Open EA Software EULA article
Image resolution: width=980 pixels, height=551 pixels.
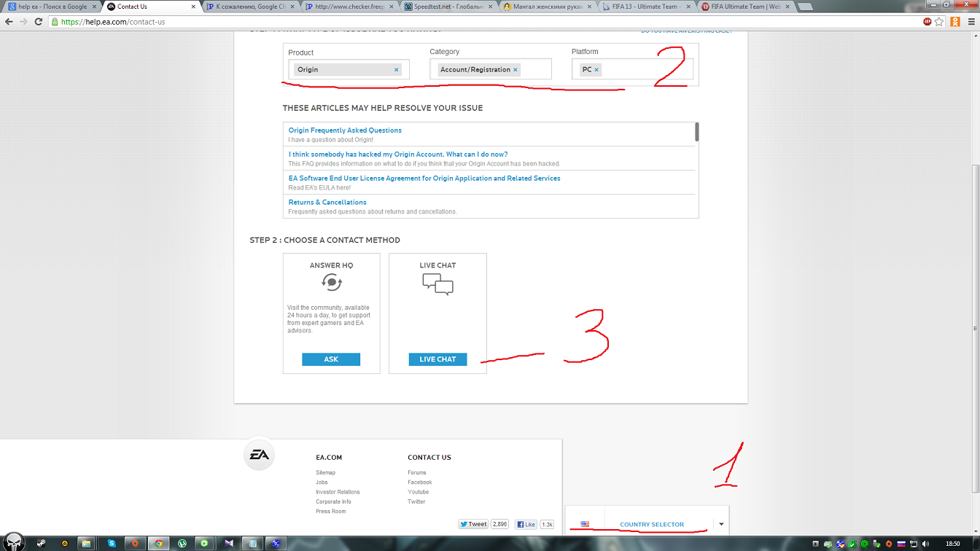tap(424, 179)
